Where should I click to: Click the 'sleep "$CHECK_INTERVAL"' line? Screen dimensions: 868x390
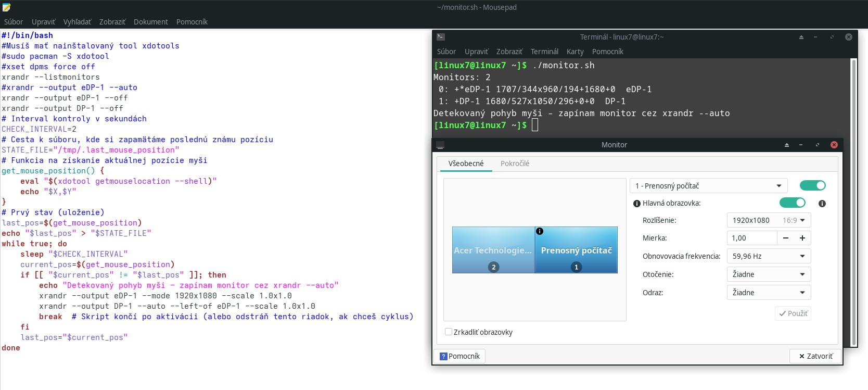[74, 254]
